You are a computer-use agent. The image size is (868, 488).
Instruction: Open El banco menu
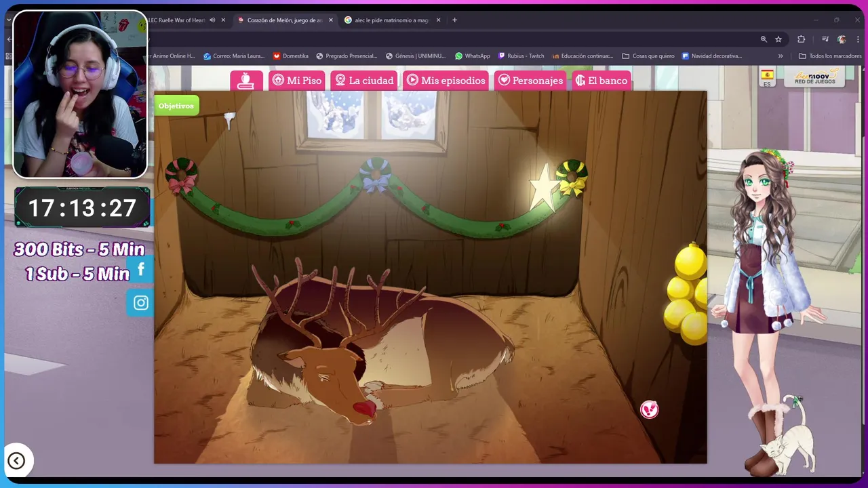pyautogui.click(x=601, y=81)
